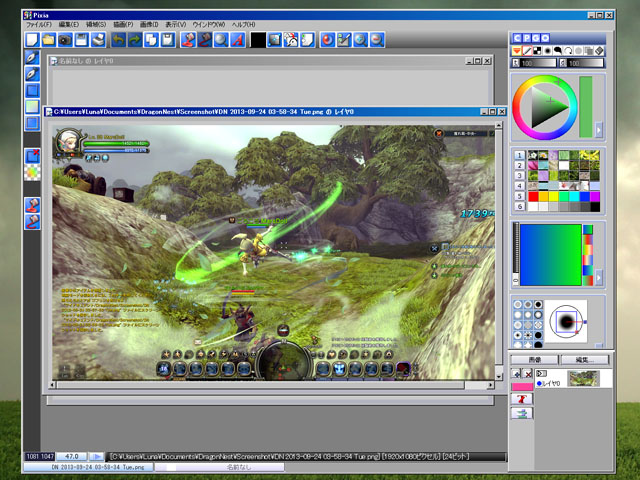Redo the action with the green arrow
Screen dimensions: 640x480
[x=135, y=40]
